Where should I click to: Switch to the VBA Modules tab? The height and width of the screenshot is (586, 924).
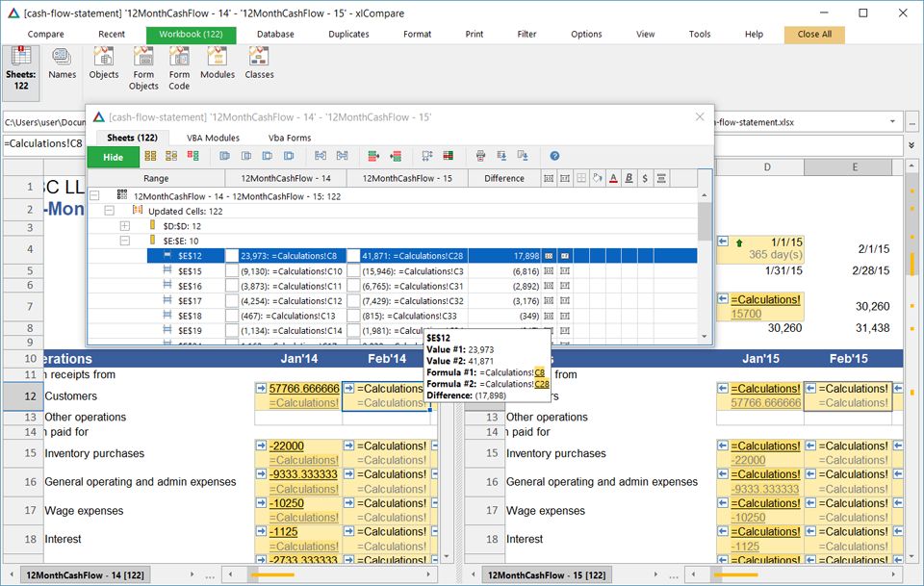coord(213,138)
